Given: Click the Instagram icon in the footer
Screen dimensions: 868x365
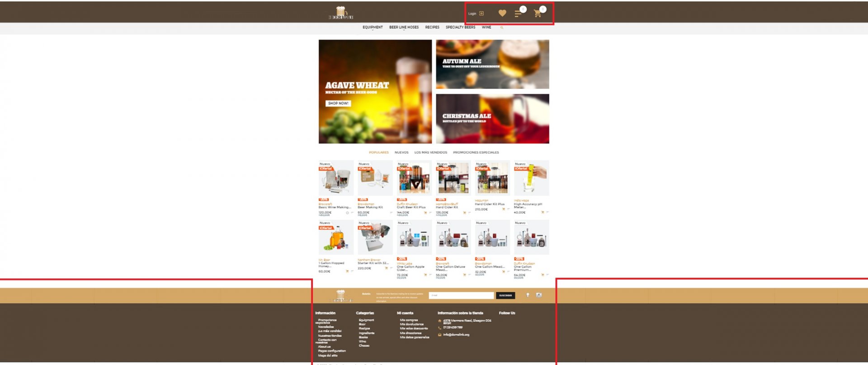Looking at the screenshot, I should pos(539,295).
